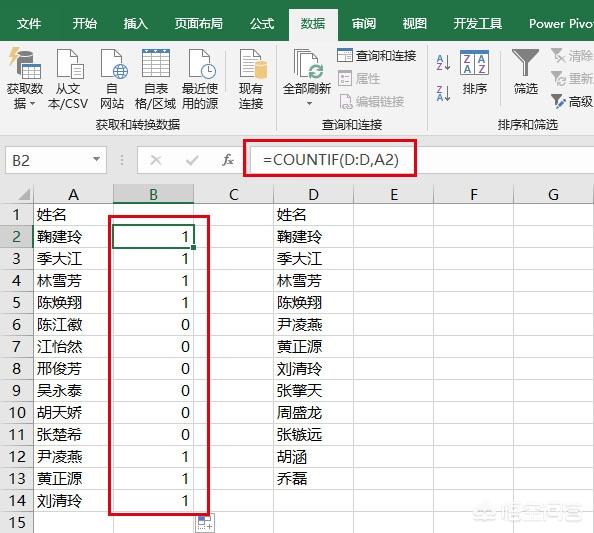Open 最近使用的源 recent sources icon
The height and width of the screenshot is (533, 594).
[x=202, y=63]
